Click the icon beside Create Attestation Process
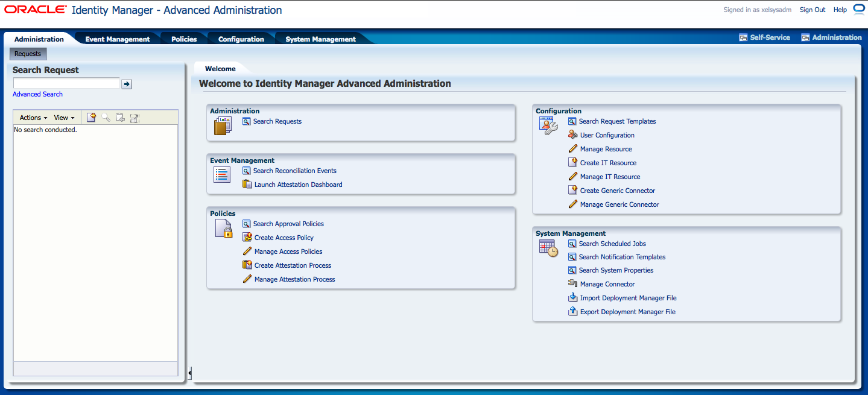868x395 pixels. click(x=247, y=265)
